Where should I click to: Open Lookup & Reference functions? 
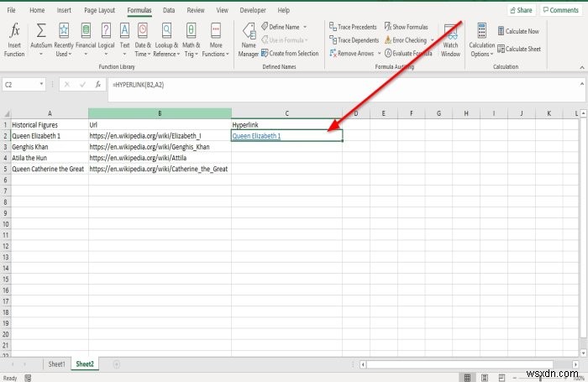[x=167, y=39]
